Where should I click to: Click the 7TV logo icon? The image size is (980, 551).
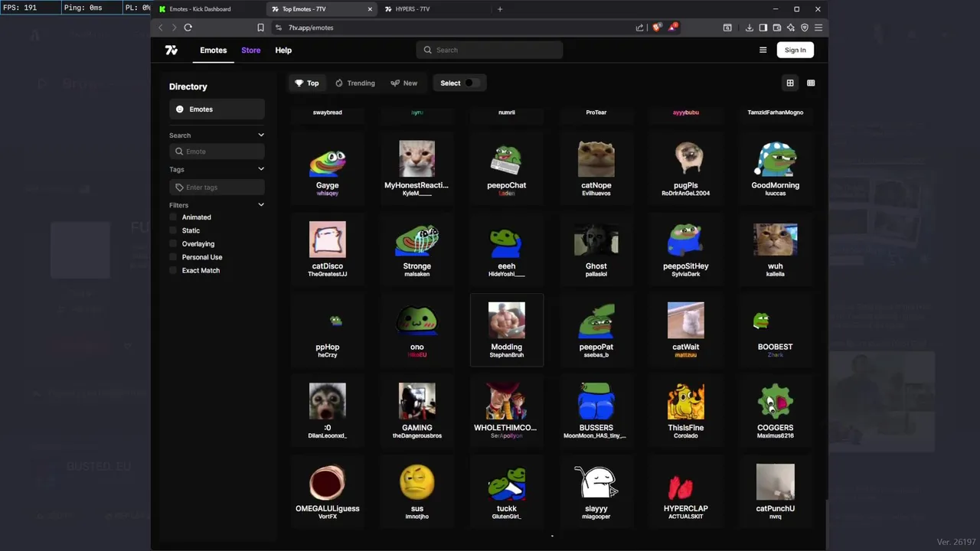tap(171, 50)
